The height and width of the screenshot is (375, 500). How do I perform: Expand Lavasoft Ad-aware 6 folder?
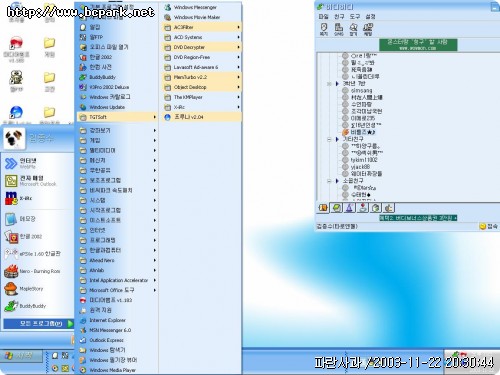point(201,67)
